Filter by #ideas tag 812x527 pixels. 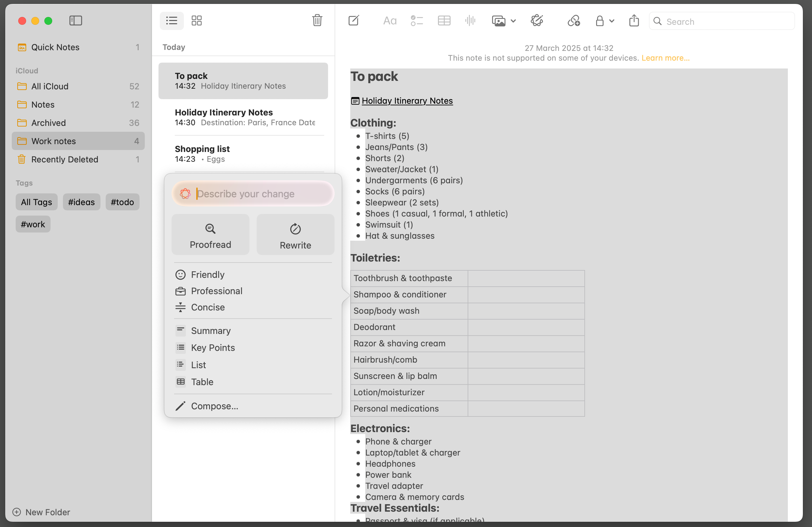pyautogui.click(x=81, y=202)
